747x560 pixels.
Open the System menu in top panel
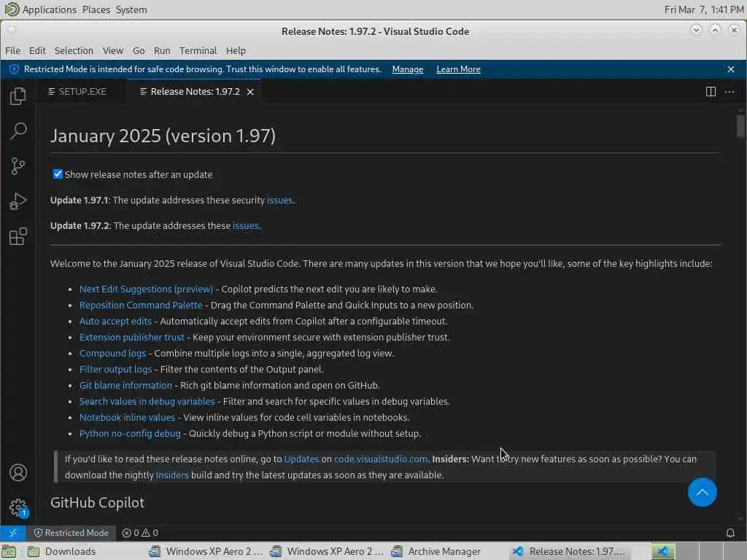coord(131,9)
